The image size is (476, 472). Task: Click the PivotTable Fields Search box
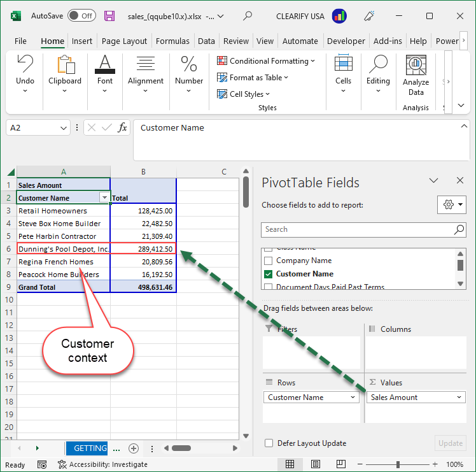pos(363,229)
